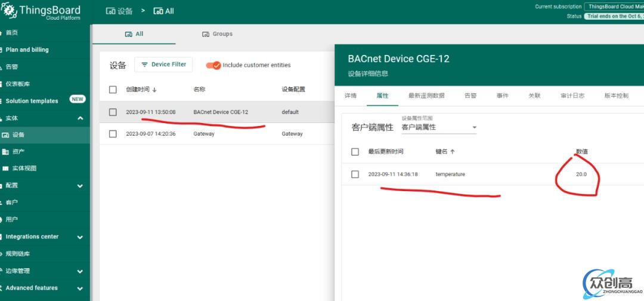
Task: Open the 详情 details tab
Action: point(351,96)
